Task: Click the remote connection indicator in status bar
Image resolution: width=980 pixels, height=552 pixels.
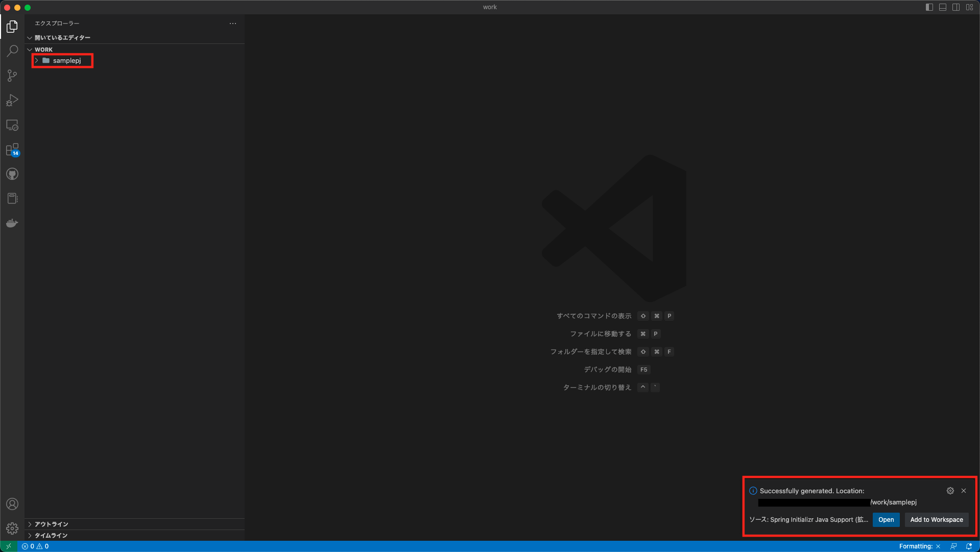Action: pos(8,546)
